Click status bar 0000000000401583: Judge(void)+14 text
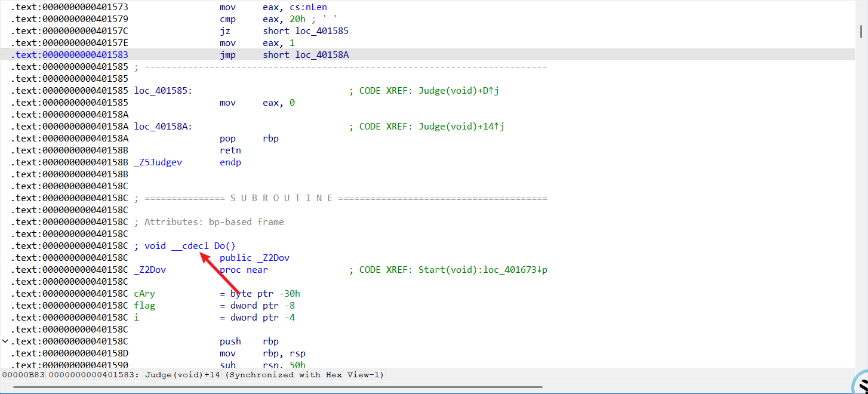Image resolution: width=868 pixels, height=394 pixels. tap(134, 375)
